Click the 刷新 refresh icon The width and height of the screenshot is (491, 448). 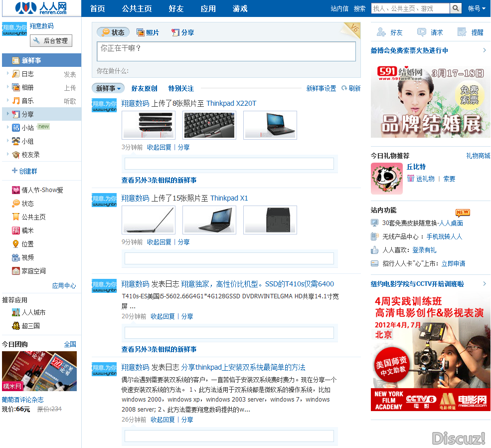click(344, 88)
